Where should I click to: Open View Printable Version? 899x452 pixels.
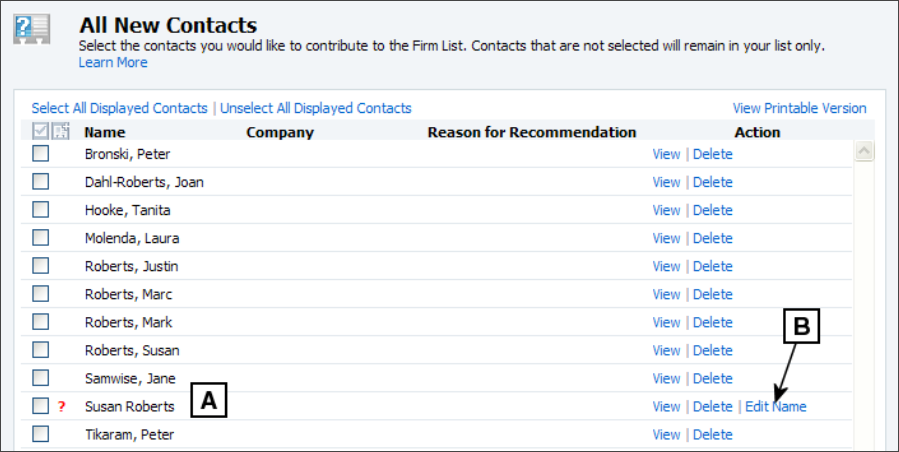(799, 108)
